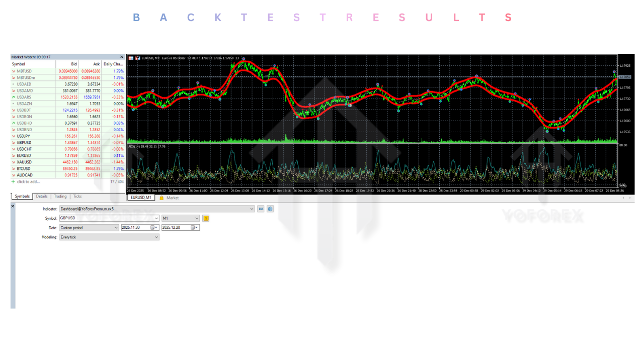Expand the Indicator dropdown showing Dashboard@YoForexPremium.ex5
This screenshot has width=644, height=362.
point(251,209)
